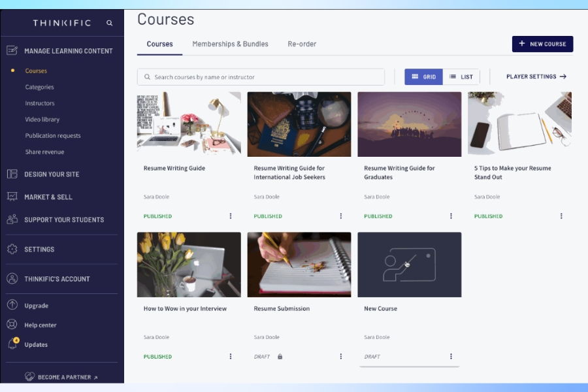
Task: Click the New Course button
Action: (x=543, y=44)
